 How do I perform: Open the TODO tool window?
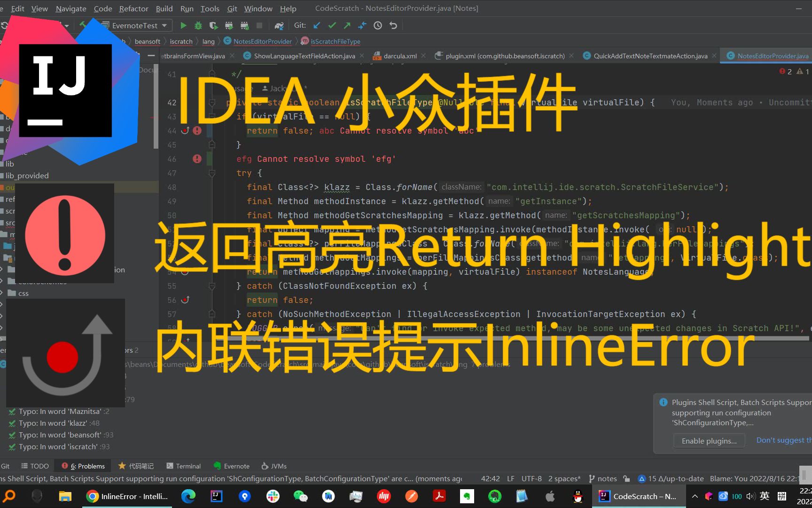pyautogui.click(x=35, y=466)
